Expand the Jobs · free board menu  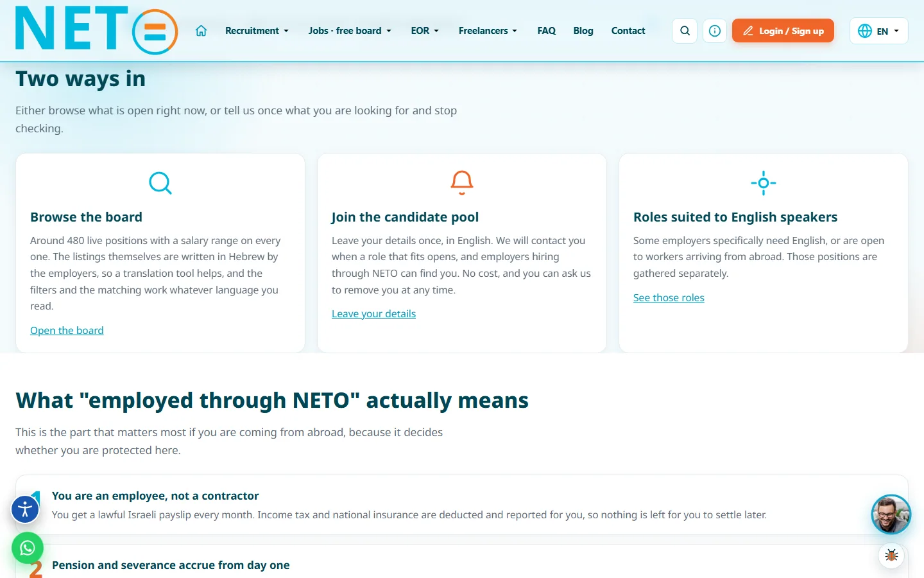350,31
